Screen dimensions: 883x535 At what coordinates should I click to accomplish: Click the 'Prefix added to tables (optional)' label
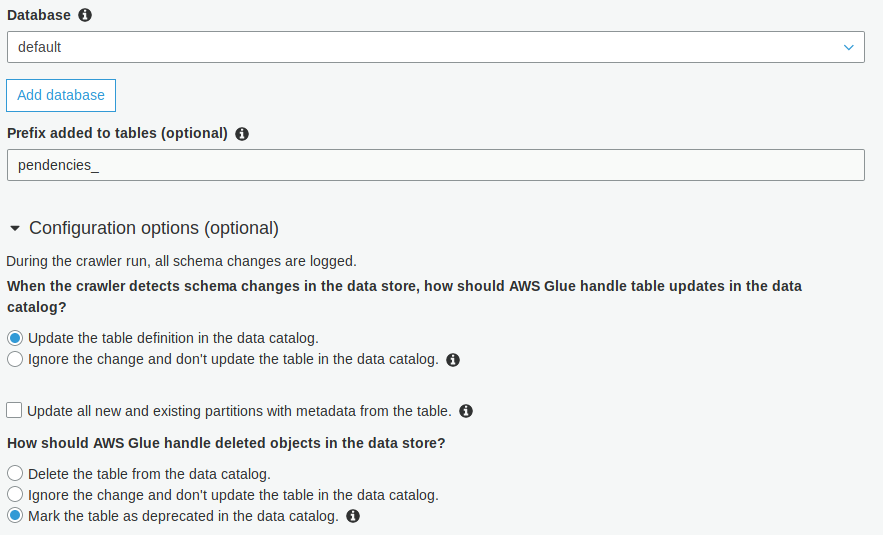tap(117, 133)
